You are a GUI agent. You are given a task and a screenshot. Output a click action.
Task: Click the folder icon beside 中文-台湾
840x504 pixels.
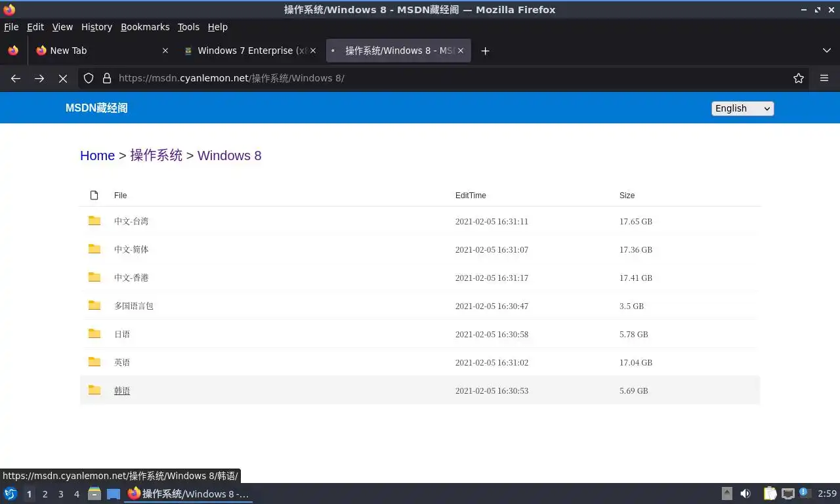pyautogui.click(x=94, y=220)
